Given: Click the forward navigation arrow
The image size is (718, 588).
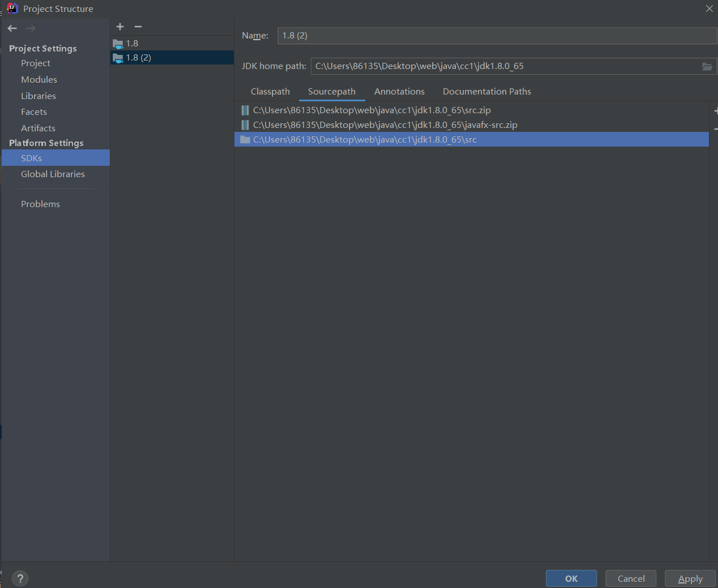Looking at the screenshot, I should coord(31,28).
